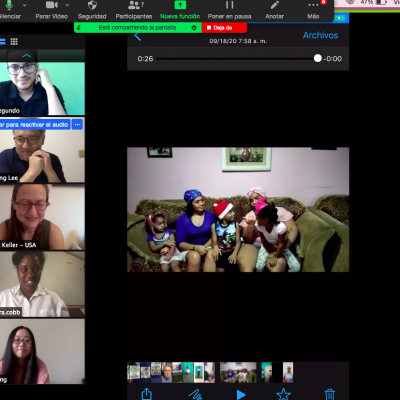This screenshot has height=400, width=400.
Task: Open options dots on muted participant tile
Action: click(x=78, y=125)
